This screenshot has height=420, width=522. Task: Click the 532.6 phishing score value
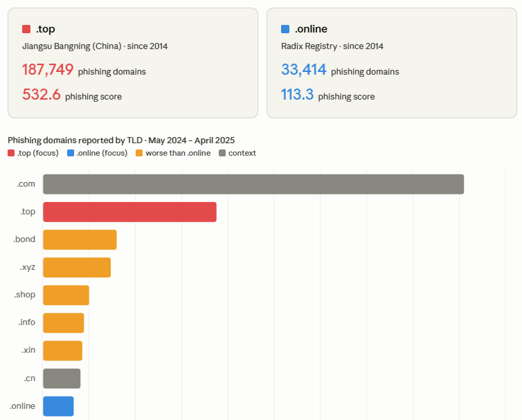pos(42,95)
